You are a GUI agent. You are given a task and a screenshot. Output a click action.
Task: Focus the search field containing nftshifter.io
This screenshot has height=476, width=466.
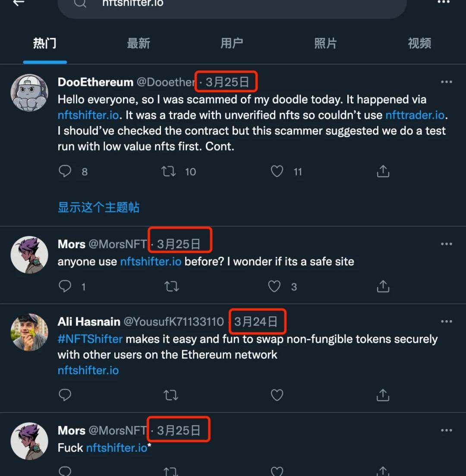point(232,5)
